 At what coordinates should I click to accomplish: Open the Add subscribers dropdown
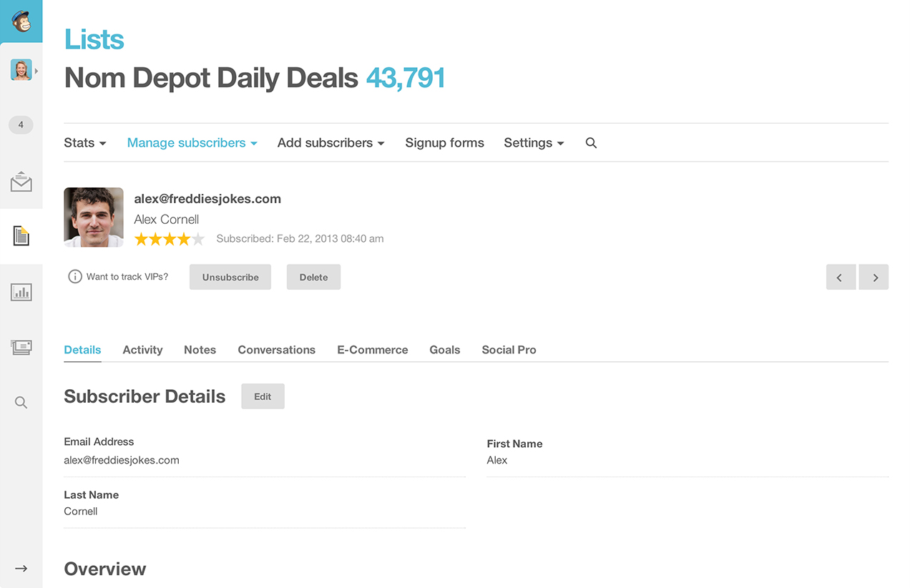[x=331, y=143]
